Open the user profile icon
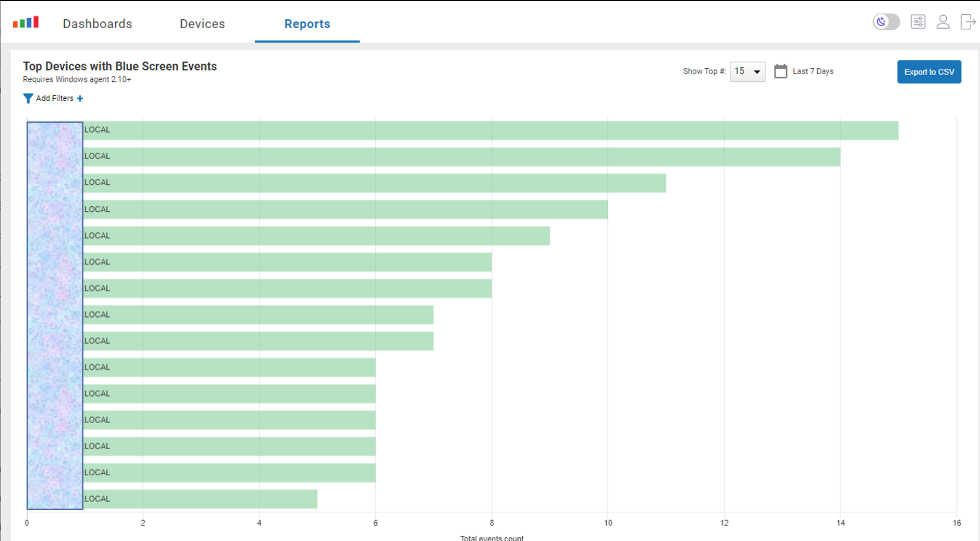The height and width of the screenshot is (541, 980). click(x=943, y=22)
